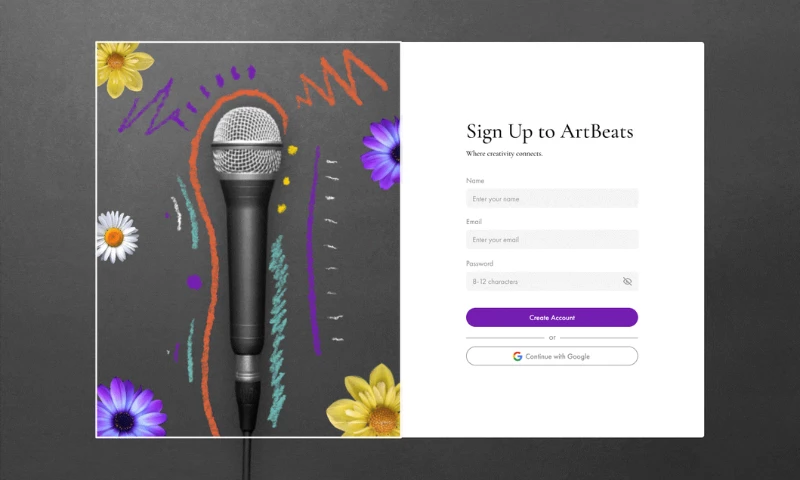Click the orange zigzag scribble
Image resolution: width=800 pixels, height=480 pixels.
[x=341, y=78]
